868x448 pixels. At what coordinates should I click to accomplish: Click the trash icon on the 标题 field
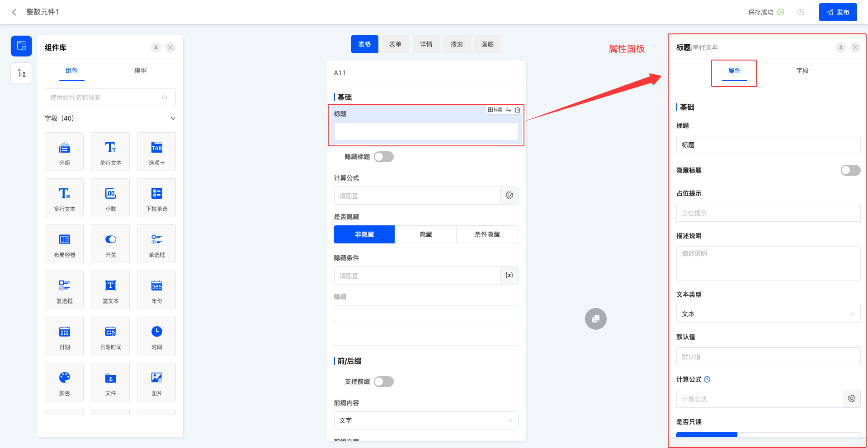tap(518, 110)
